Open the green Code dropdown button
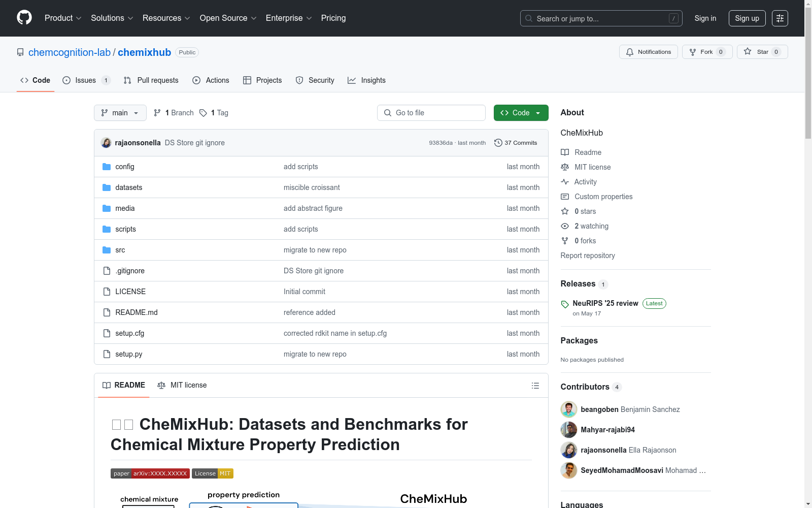The image size is (812, 508). click(521, 113)
